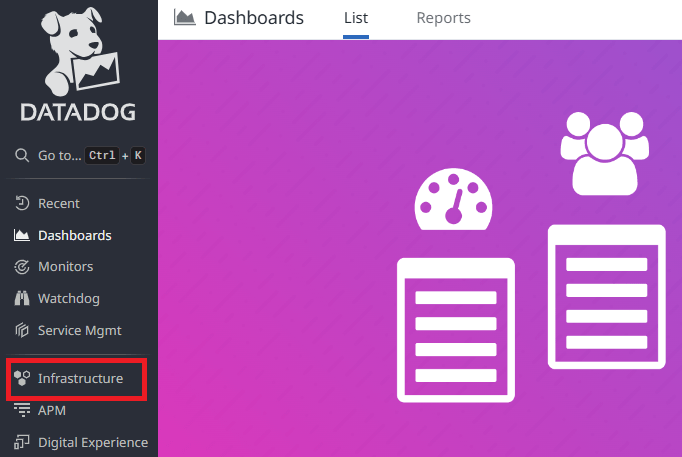Click the Infrastructure hexagons icon
The width and height of the screenshot is (682, 457).
21,379
